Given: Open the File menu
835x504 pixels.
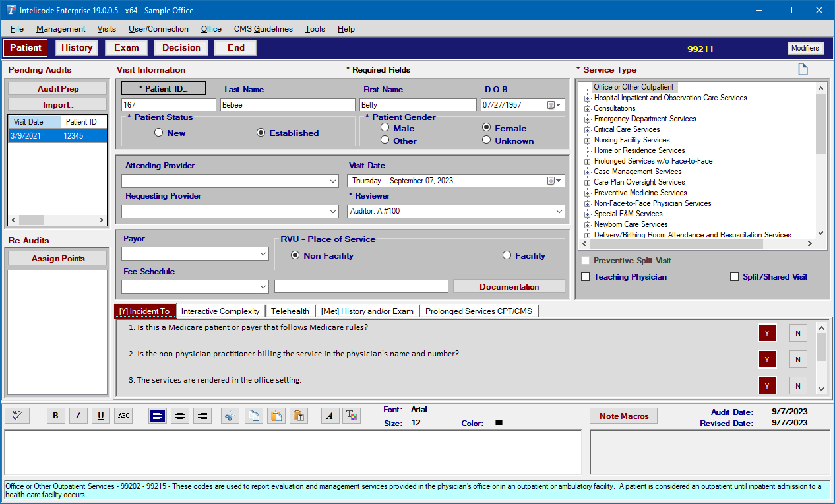Looking at the screenshot, I should point(17,29).
